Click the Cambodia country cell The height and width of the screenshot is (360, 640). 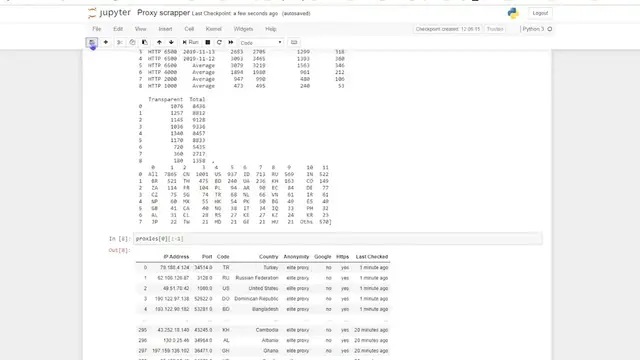[267, 330]
